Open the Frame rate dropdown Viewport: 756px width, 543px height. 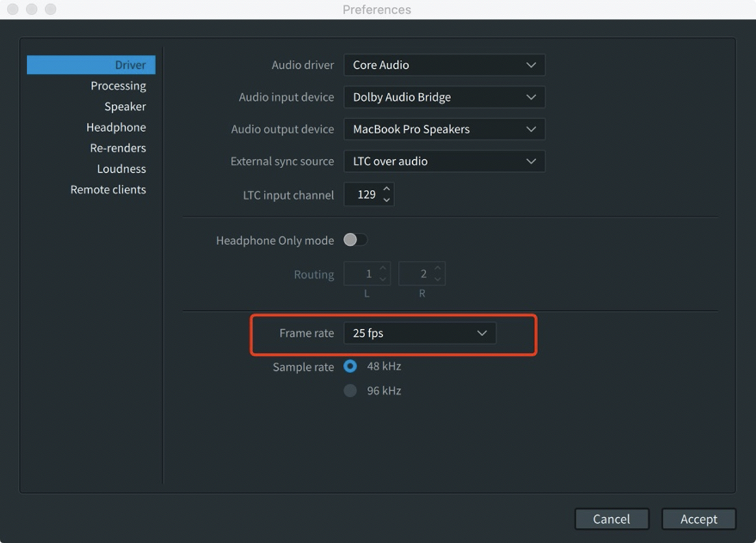point(420,333)
